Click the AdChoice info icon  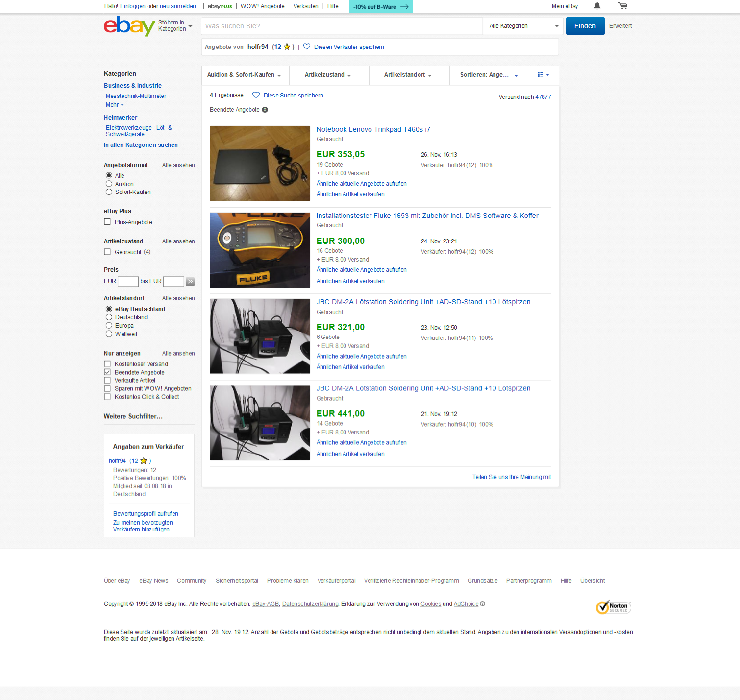tap(483, 604)
